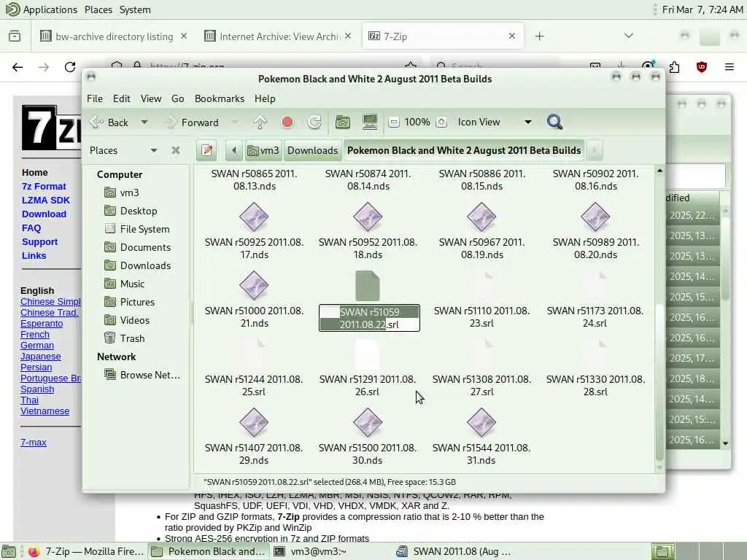
Task: Open the Home folder toolbar icon
Action: (343, 122)
